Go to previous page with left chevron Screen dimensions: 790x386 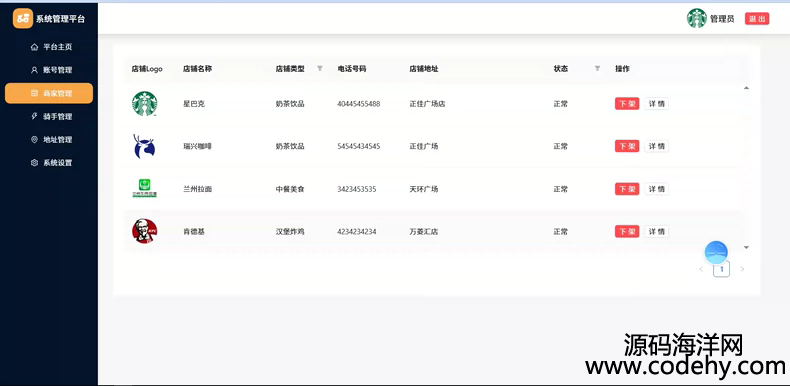click(x=701, y=269)
